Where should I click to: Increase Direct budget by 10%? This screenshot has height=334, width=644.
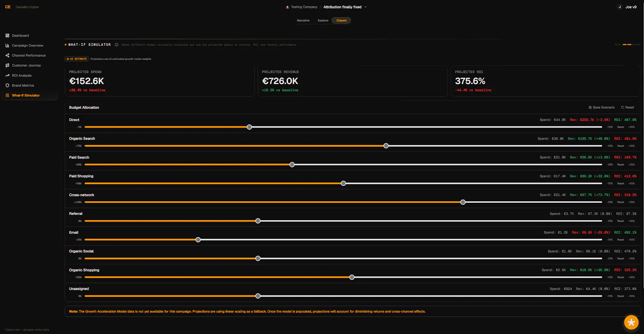[632, 127]
